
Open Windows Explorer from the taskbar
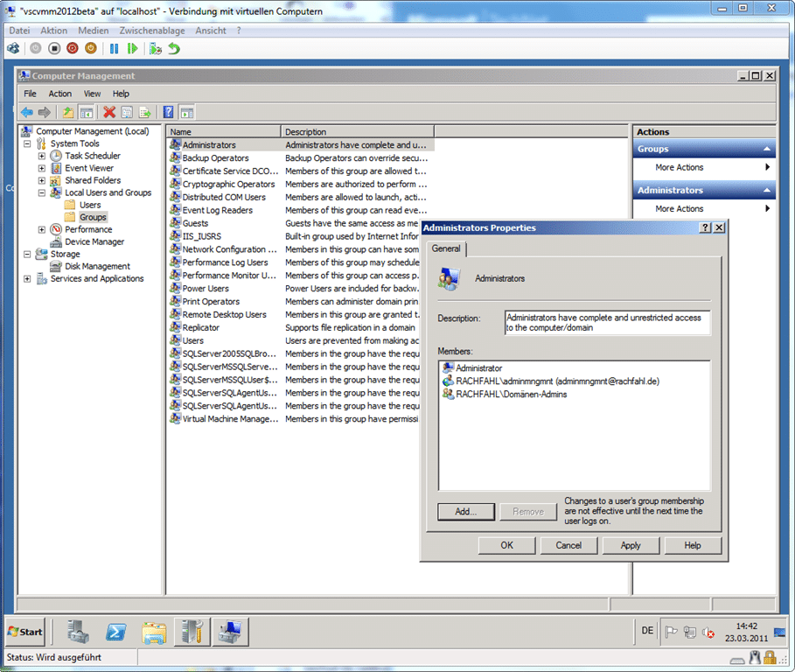tap(154, 632)
